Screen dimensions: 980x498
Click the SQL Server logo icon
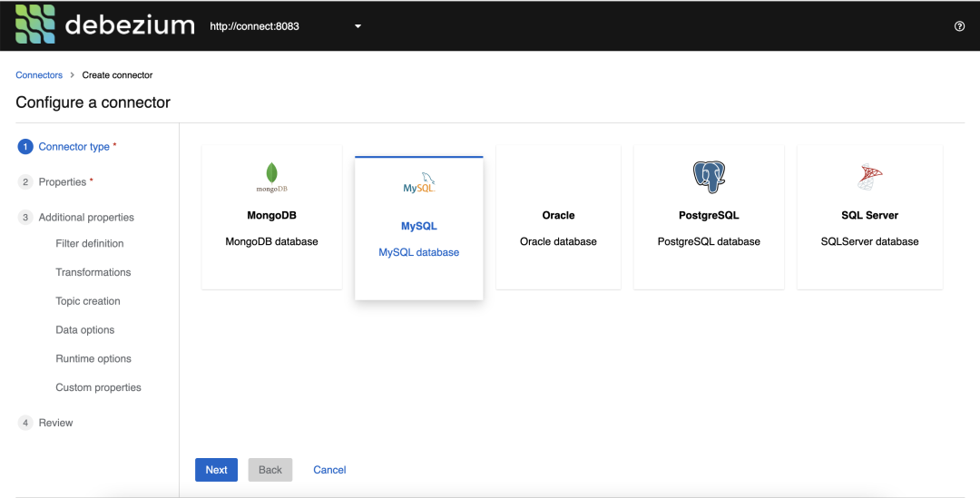click(869, 177)
